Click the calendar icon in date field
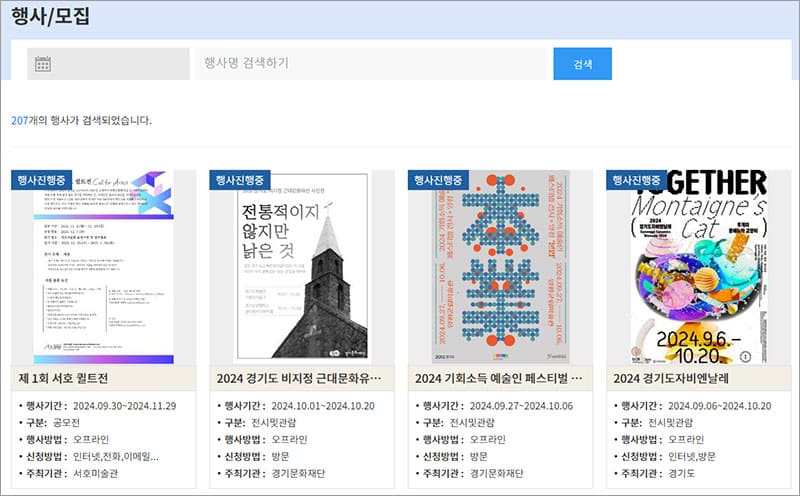This screenshot has width=800, height=496. coord(43,64)
